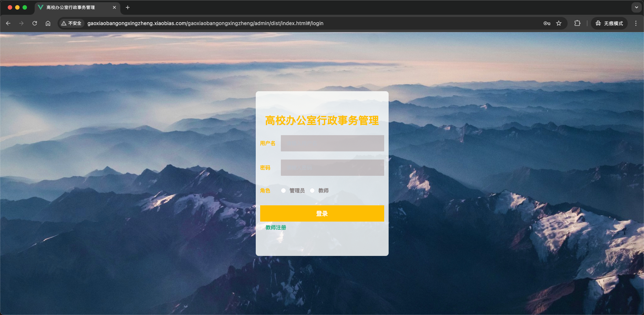Expand the tab search dropdown arrow
Viewport: 644px width, 315px height.
[x=636, y=7]
